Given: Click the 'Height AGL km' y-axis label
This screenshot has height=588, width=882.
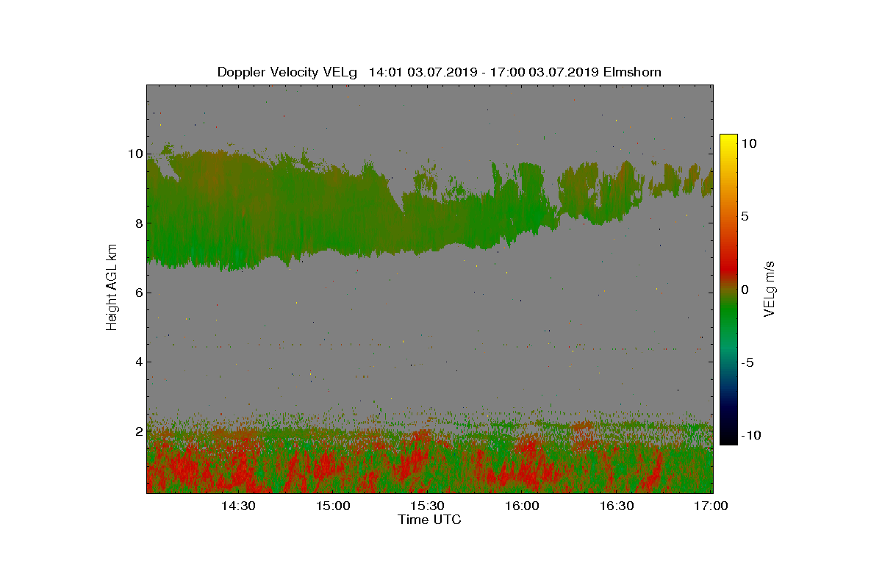Looking at the screenshot, I should coord(112,288).
